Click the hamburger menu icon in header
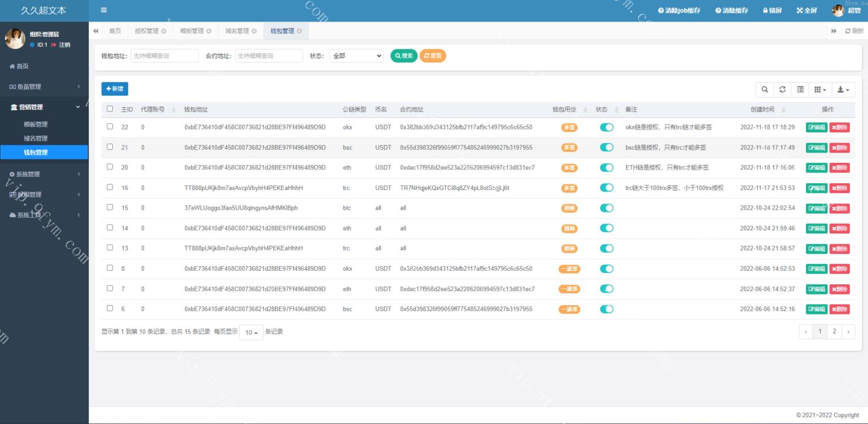Image resolution: width=868 pixels, height=424 pixels. click(103, 10)
